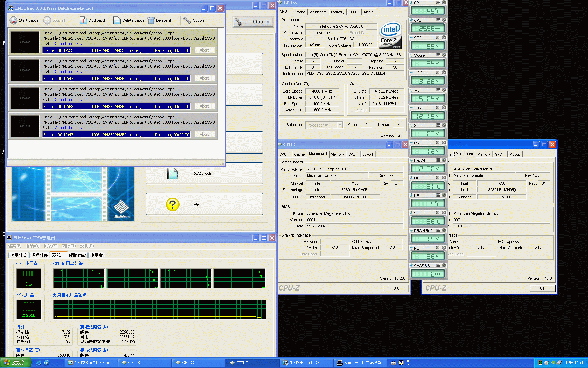Switch Task Manager to 網路功能 tab
Image resolution: width=588 pixels, height=368 pixels.
pyautogui.click(x=77, y=255)
